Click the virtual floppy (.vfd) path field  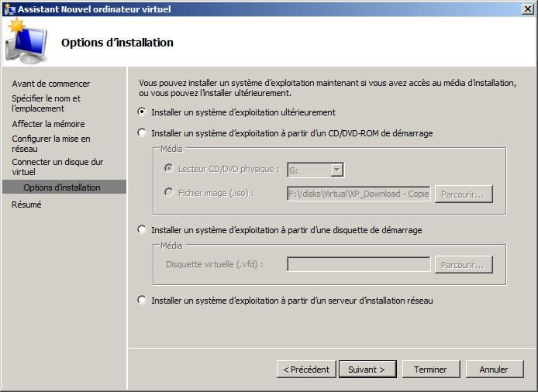click(359, 264)
